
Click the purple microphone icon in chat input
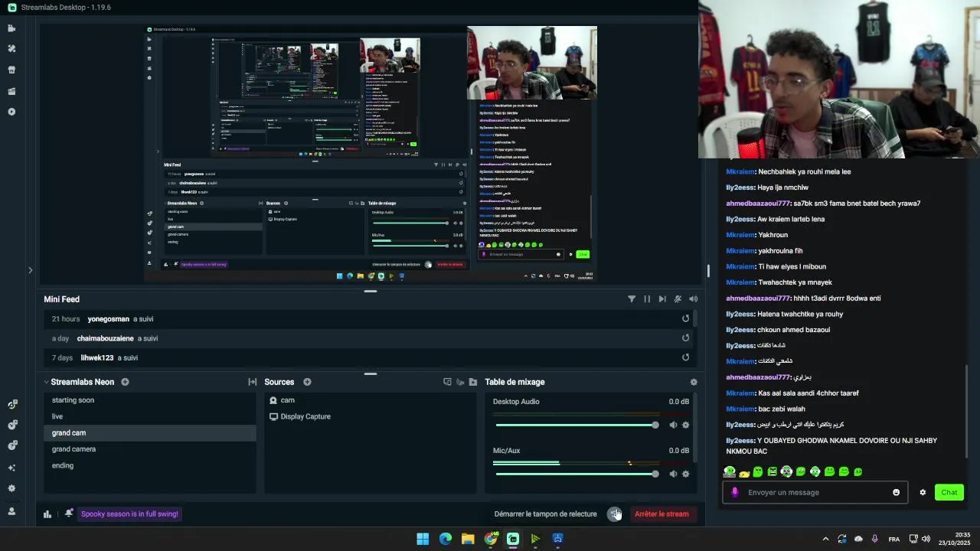coord(735,493)
